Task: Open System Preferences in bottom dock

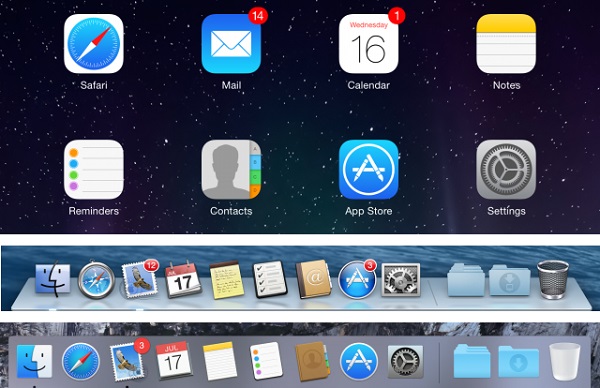Action: click(x=406, y=362)
